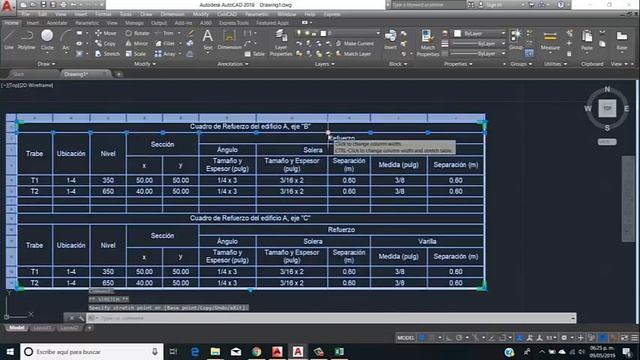Viewport: 640px width, 360px height.
Task: Click in the command line input field
Action: tap(331, 318)
